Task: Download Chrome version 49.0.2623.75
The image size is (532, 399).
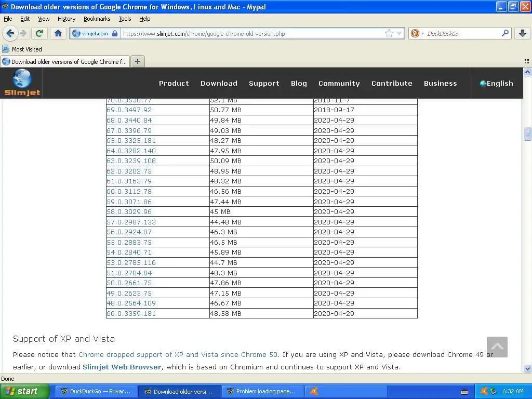Action: (129, 293)
